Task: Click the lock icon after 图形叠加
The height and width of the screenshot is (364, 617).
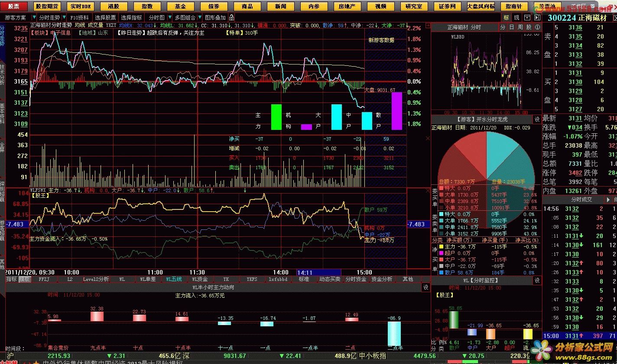Action: (232, 17)
